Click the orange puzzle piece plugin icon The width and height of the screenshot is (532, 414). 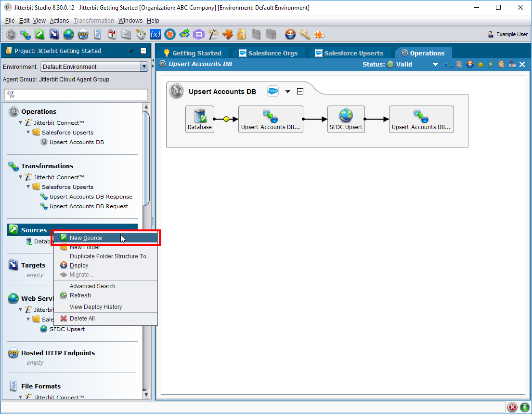click(228, 34)
